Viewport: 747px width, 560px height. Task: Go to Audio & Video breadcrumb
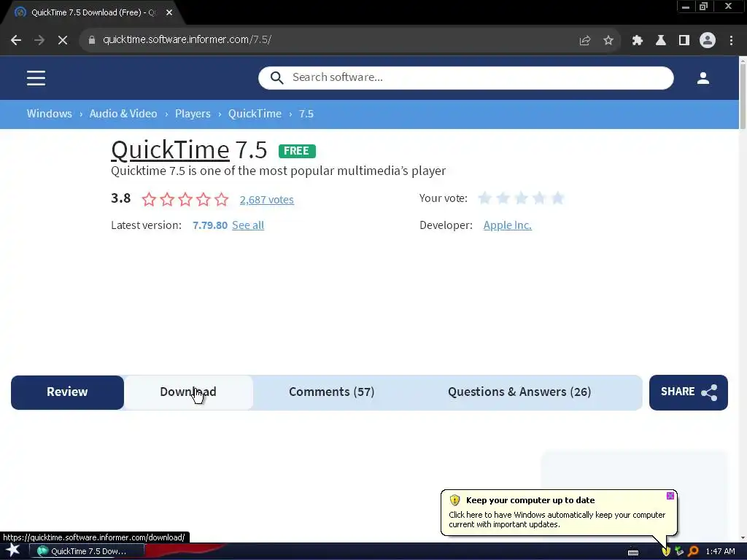(123, 114)
